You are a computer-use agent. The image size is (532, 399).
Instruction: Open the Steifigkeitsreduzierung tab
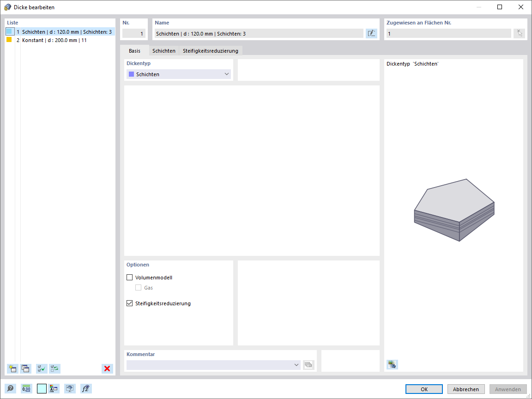coord(211,50)
